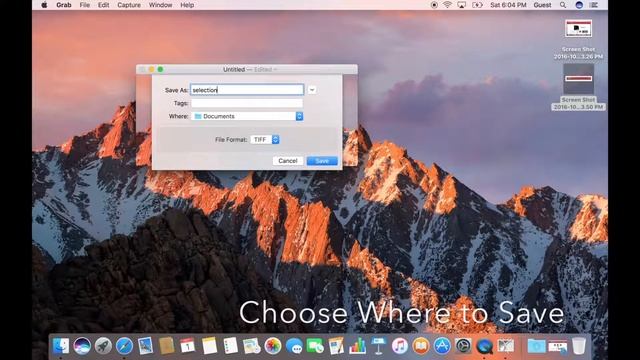Open the Messages bubble icon in Dock

(x=294, y=346)
